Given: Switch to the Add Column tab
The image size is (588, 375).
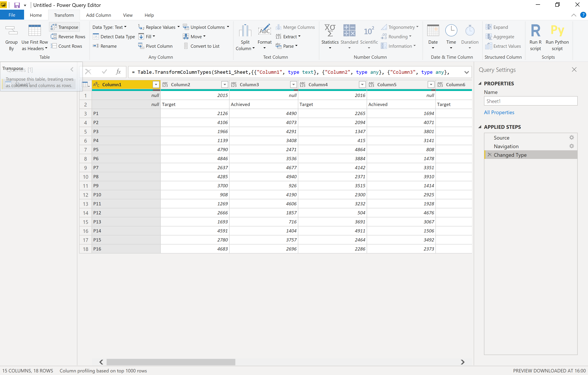Looking at the screenshot, I should pos(98,15).
